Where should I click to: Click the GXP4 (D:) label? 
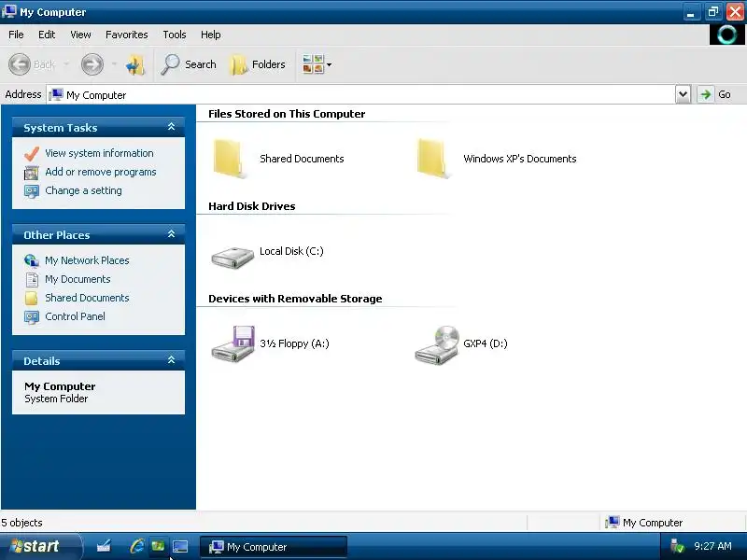485,343
